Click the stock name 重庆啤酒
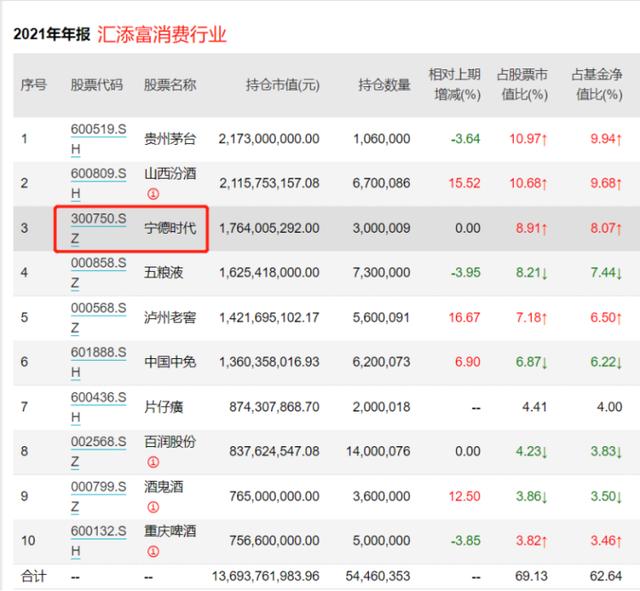The width and height of the screenshot is (640, 591). (170, 531)
